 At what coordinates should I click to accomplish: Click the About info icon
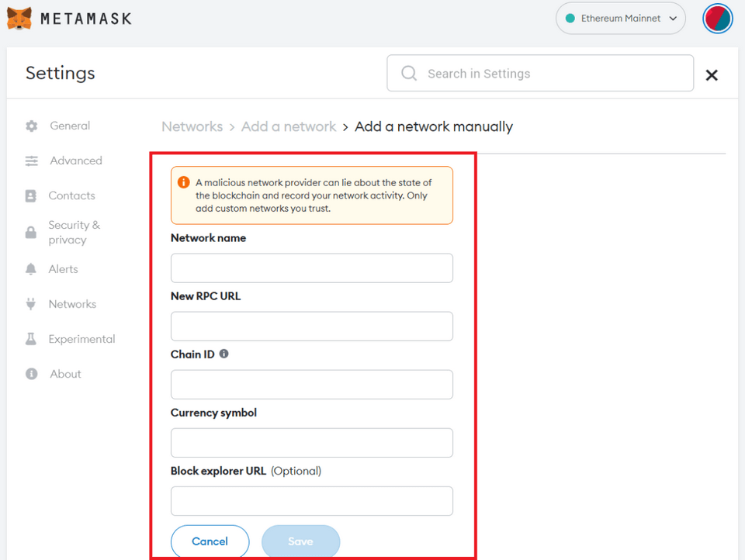click(x=31, y=374)
